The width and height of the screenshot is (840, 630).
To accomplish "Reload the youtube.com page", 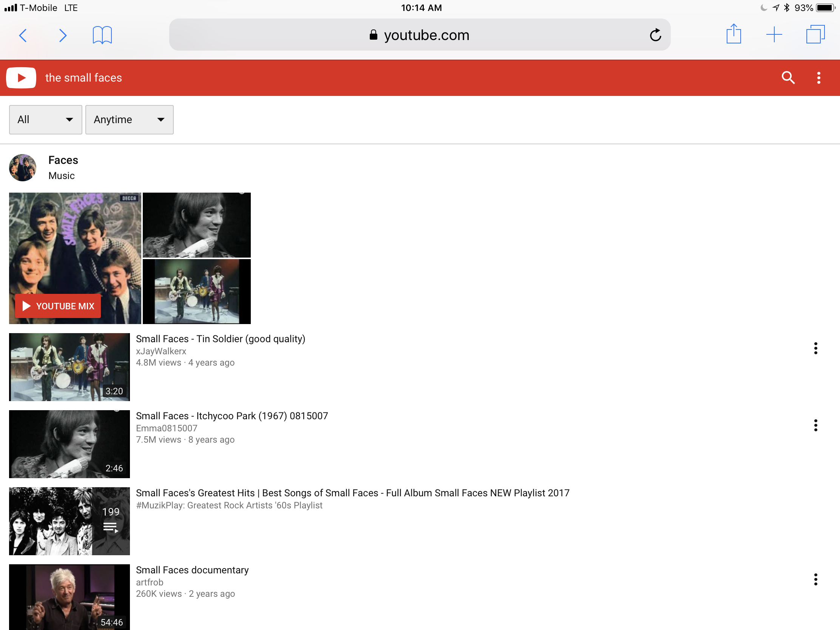I will [655, 35].
